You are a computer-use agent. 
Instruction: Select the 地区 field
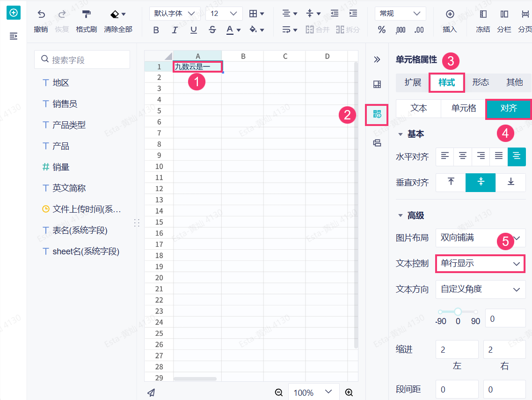click(61, 83)
